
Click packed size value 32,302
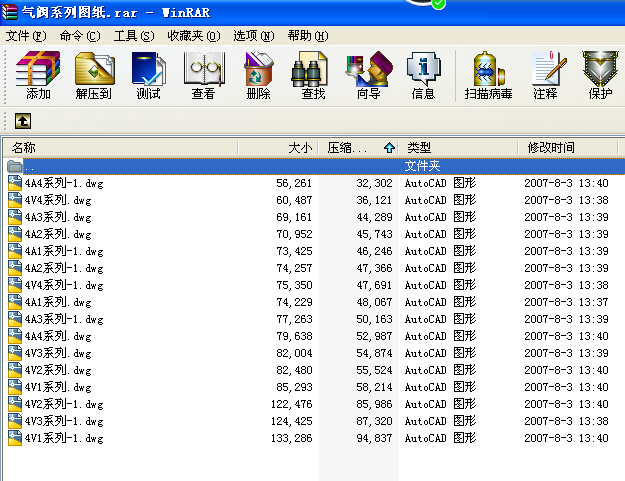(x=374, y=183)
